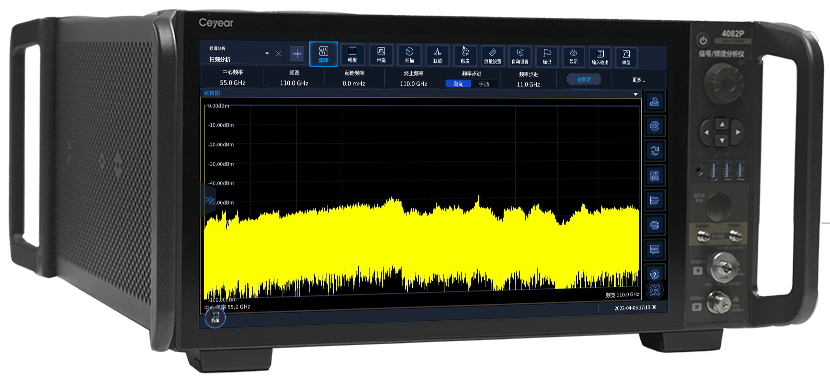Click the printer icon in right sidebar
The height and width of the screenshot is (379, 830).
(x=655, y=224)
